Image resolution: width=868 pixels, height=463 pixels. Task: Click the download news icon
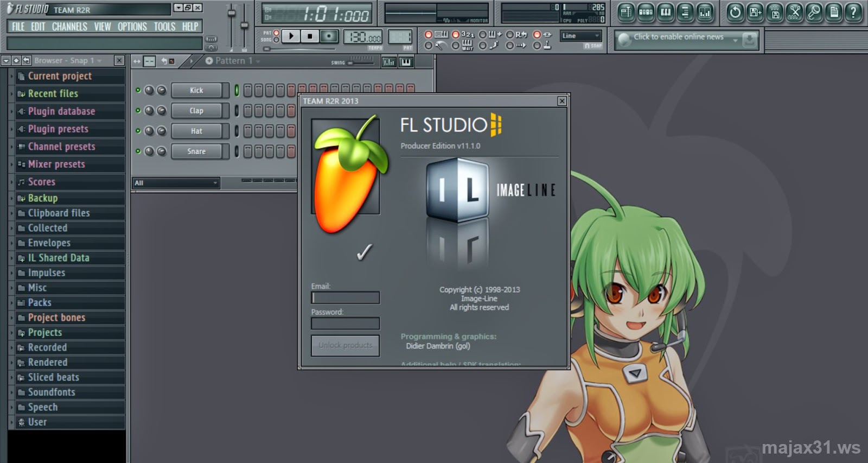click(x=750, y=39)
